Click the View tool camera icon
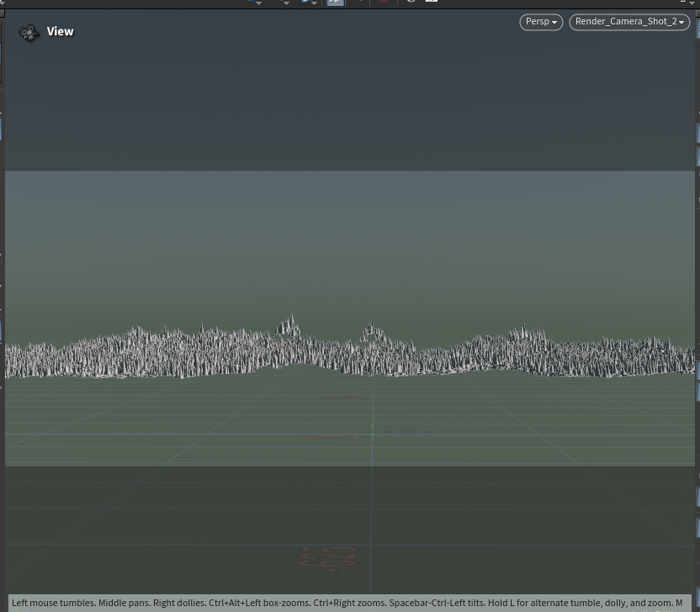 (x=29, y=33)
